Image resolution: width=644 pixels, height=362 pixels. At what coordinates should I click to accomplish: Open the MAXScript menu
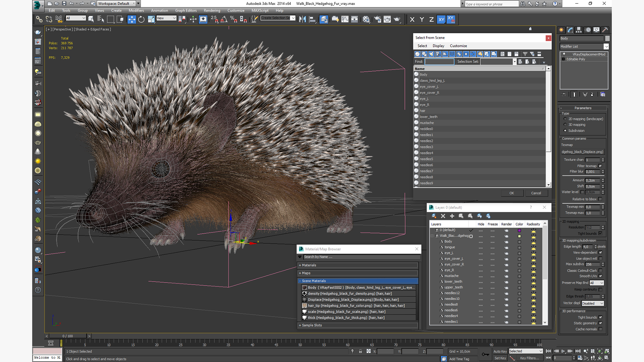pyautogui.click(x=260, y=10)
